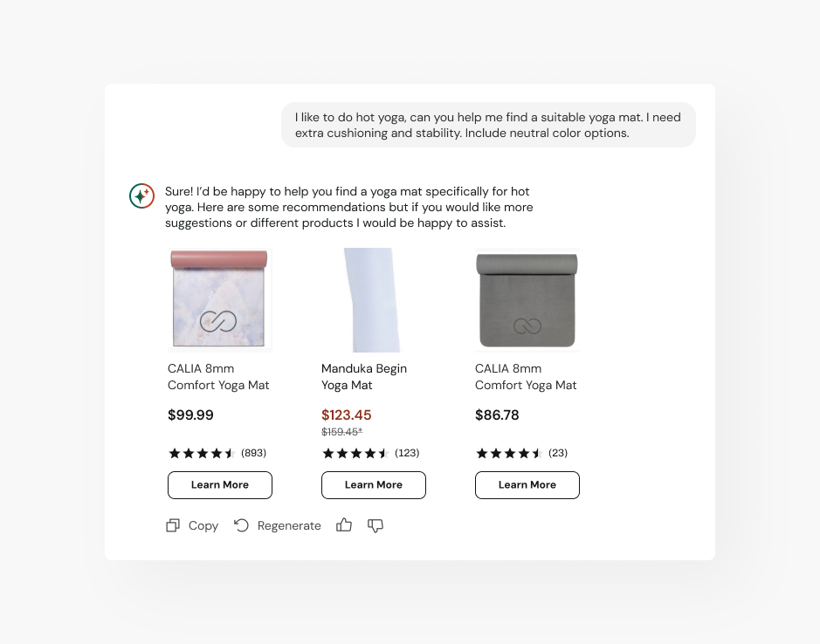This screenshot has width=820, height=644.
Task: Learn more about the $86.78 CALIA mat
Action: click(x=527, y=485)
